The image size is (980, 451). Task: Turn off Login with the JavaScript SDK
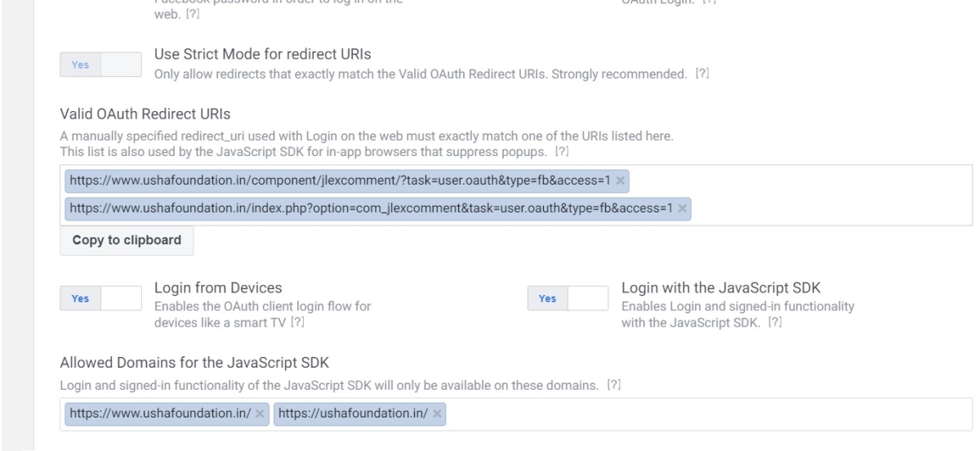(x=568, y=298)
